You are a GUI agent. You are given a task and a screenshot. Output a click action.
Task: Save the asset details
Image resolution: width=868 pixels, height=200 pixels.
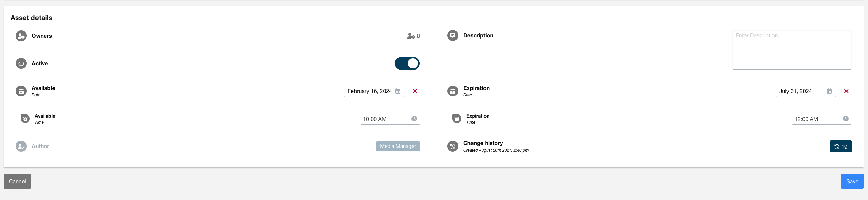tap(852, 181)
